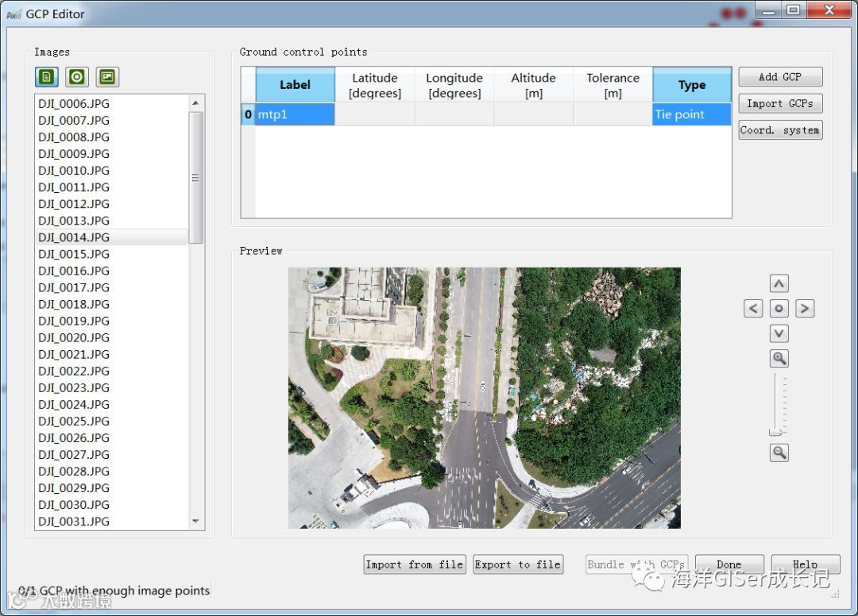Pan preview up with the up arrow
858x616 pixels.
coord(779,283)
